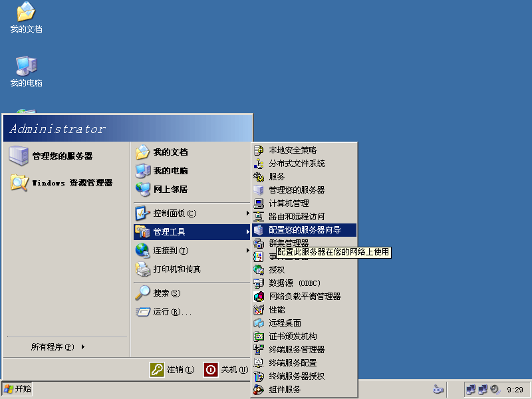Open 路由和远程访问 in the submenu

[x=297, y=217]
